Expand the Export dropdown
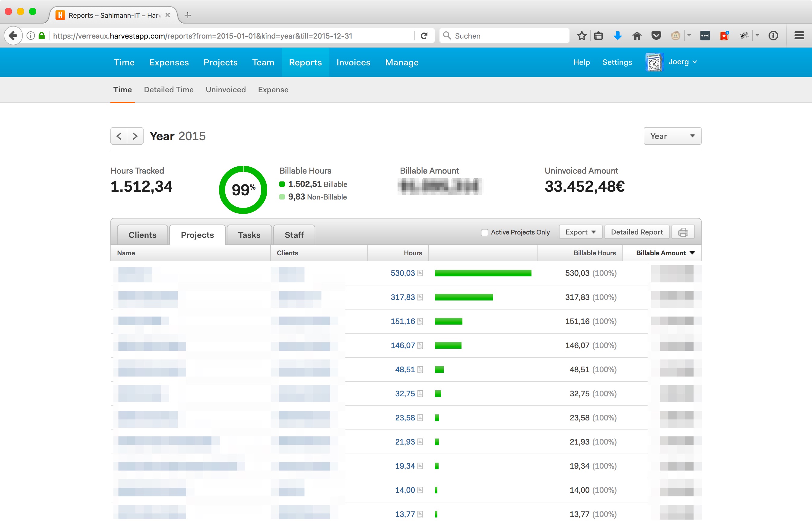 (580, 232)
